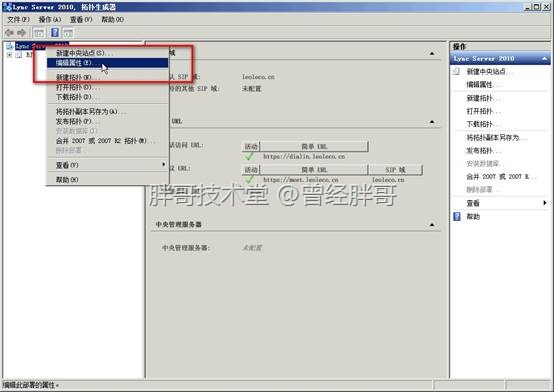Choose 发布拓扑(P)... from context menu
554x392 pixels.
click(x=107, y=121)
